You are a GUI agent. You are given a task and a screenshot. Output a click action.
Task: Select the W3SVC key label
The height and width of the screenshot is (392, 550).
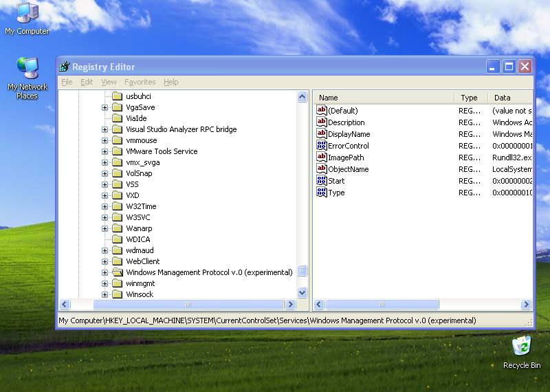(138, 217)
